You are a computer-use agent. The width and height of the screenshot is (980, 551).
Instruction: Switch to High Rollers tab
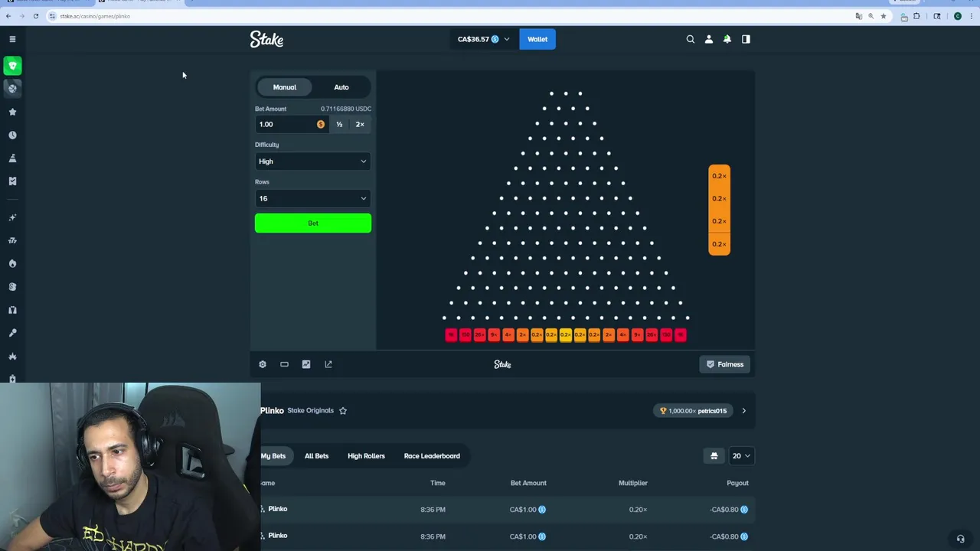(366, 456)
